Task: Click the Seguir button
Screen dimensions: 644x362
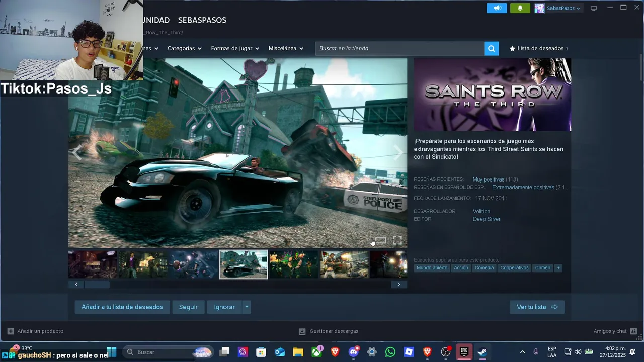Action: (x=189, y=307)
